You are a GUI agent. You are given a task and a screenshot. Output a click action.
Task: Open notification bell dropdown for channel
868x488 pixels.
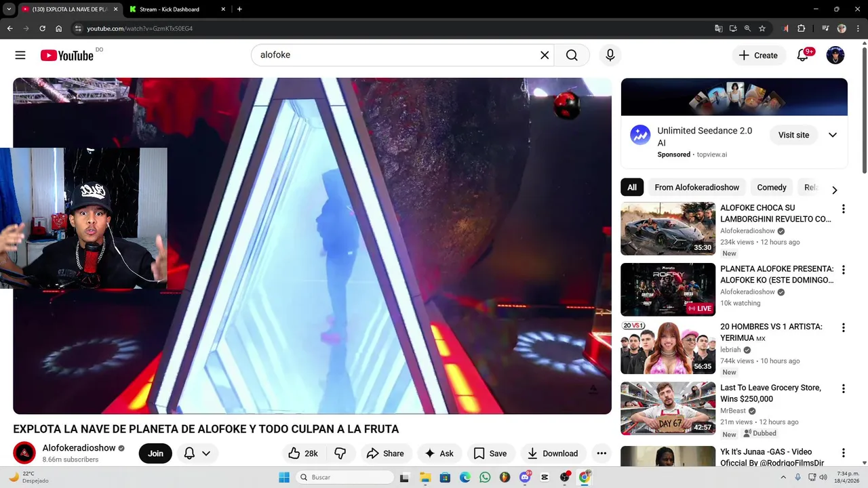(197, 453)
